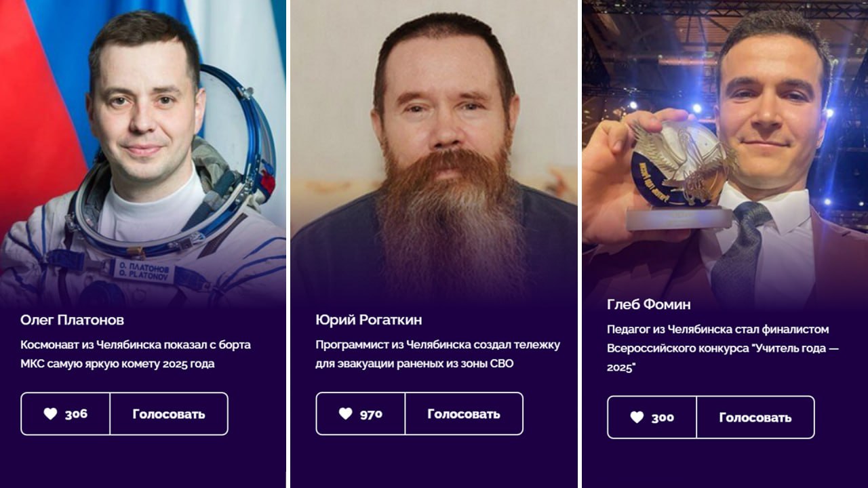Vote for Юрий Рогаткин with Голосовать button
The width and height of the screenshot is (868, 488).
click(464, 413)
